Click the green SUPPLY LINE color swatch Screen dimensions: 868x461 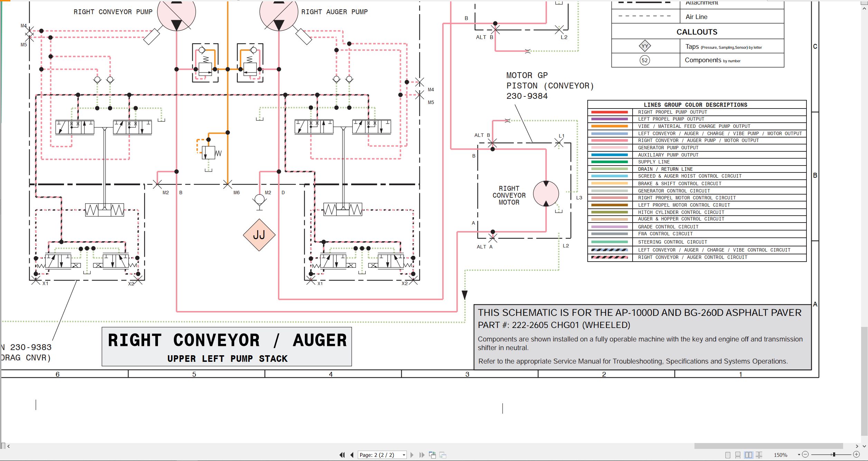tap(609, 162)
